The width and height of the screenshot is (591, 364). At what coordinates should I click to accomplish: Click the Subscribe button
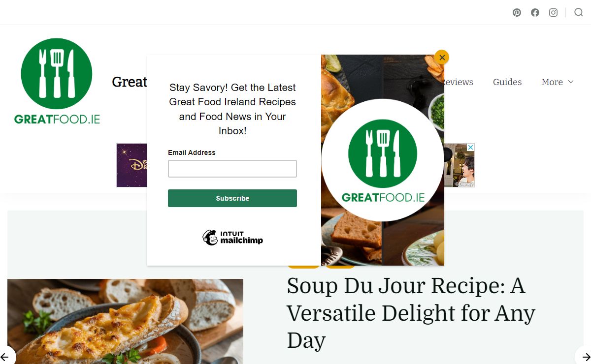pos(232,198)
